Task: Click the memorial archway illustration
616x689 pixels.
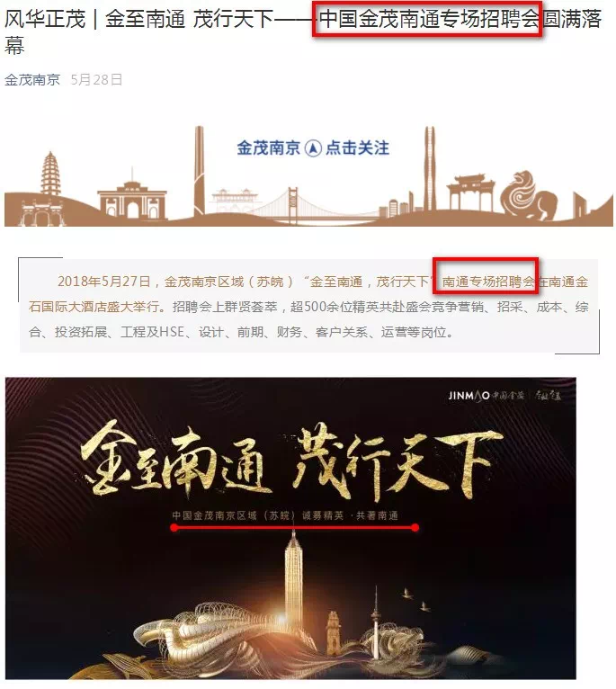Action: (470, 192)
